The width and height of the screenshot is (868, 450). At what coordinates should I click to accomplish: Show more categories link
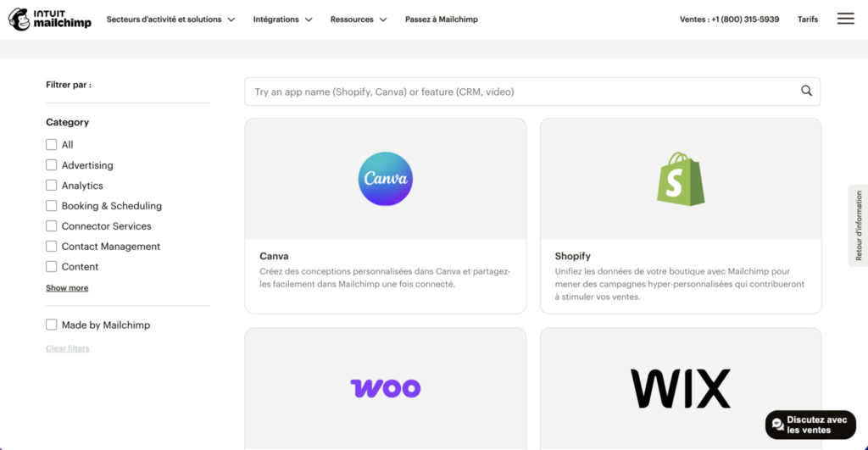[67, 288]
